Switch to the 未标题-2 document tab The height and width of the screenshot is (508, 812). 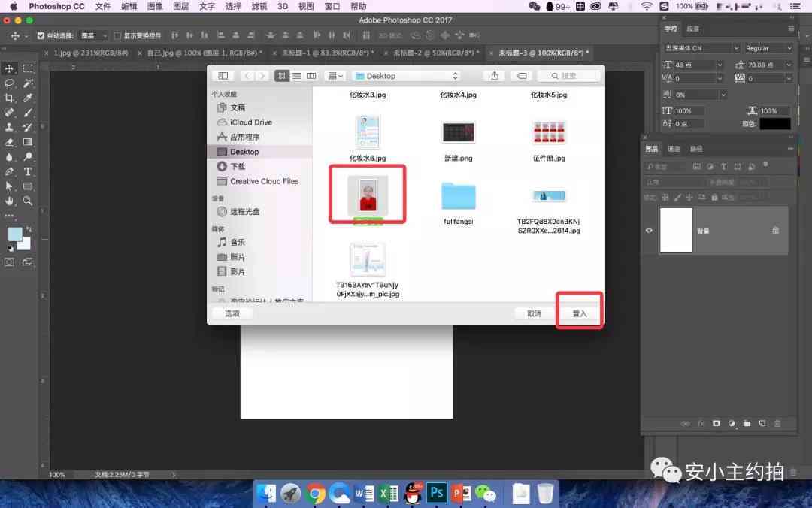pyautogui.click(x=435, y=53)
